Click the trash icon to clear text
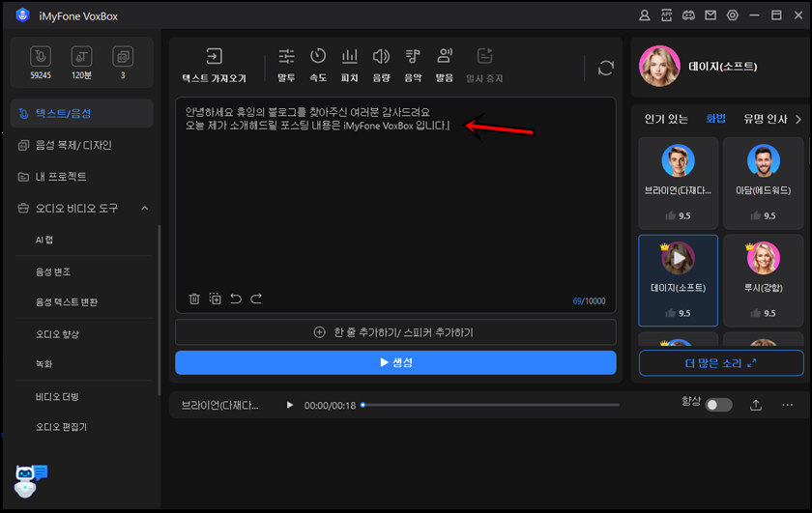Viewport: 812px width, 513px height. (194, 299)
